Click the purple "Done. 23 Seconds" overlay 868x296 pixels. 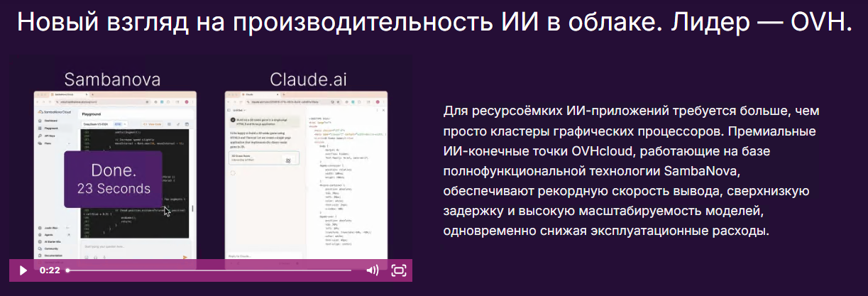coord(114,178)
